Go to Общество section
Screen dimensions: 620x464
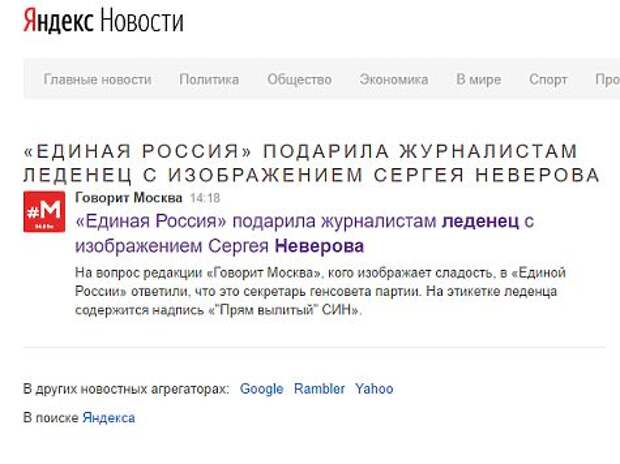click(x=299, y=80)
